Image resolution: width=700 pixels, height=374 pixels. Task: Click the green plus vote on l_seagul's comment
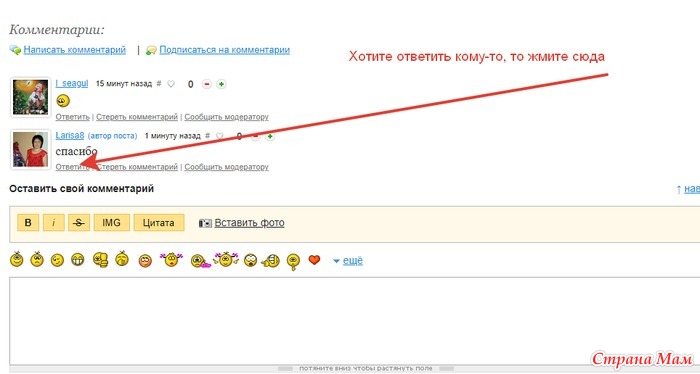pyautogui.click(x=221, y=84)
